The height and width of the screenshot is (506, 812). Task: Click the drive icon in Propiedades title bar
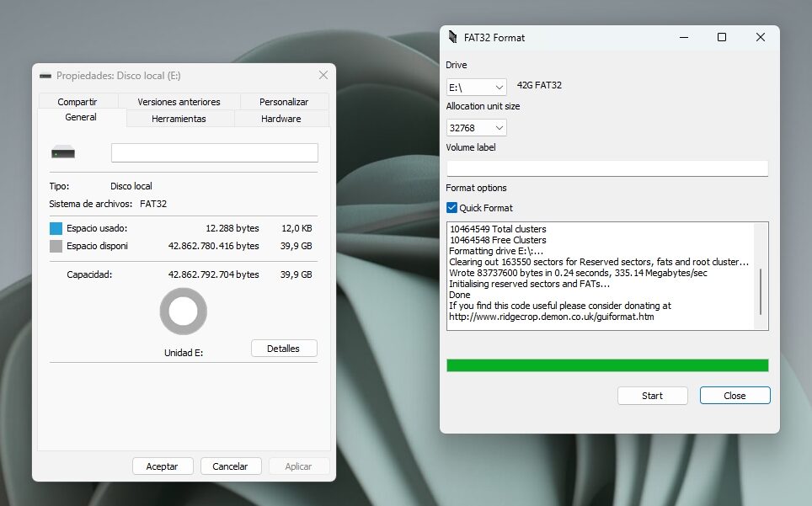[x=45, y=76]
